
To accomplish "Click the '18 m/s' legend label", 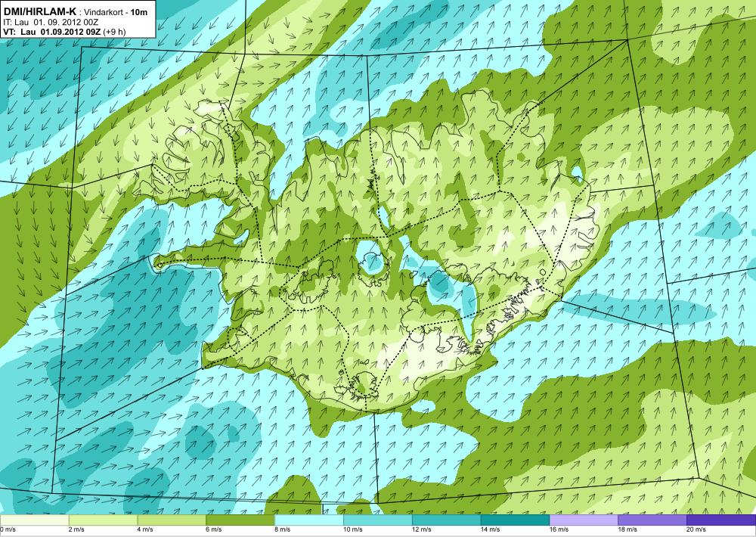I will pyautogui.click(x=629, y=529).
